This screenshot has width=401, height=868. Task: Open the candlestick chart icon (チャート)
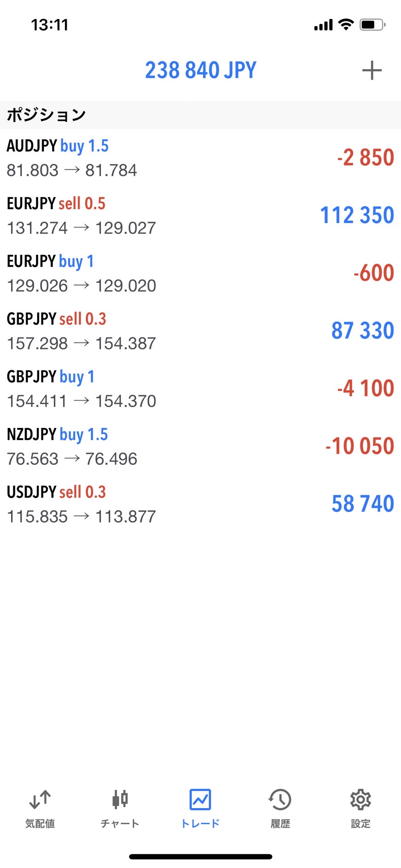coord(120,800)
